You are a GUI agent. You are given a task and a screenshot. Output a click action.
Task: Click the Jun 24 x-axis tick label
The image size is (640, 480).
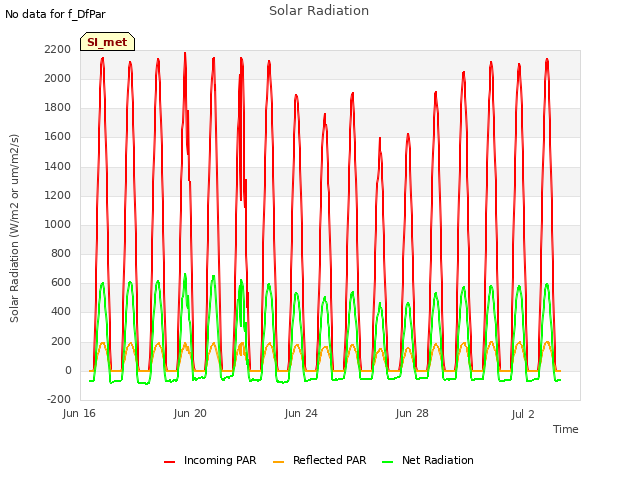tap(301, 413)
